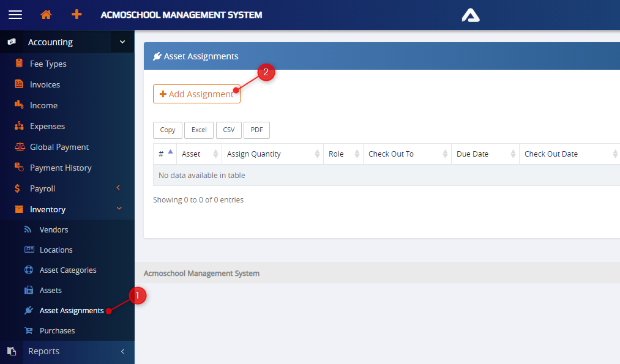Export the table with Excel button
The width and height of the screenshot is (620, 364).
click(x=199, y=130)
